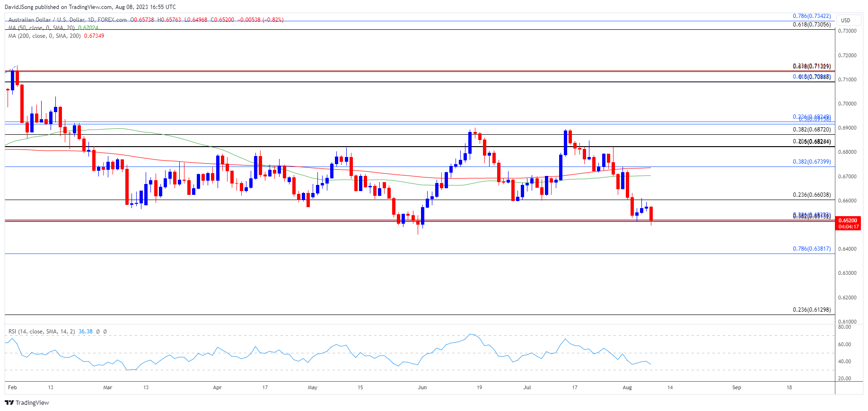Viewport: 868px width, 411px height.
Task: Click the 200 MA value 0.67349
Action: (94, 36)
